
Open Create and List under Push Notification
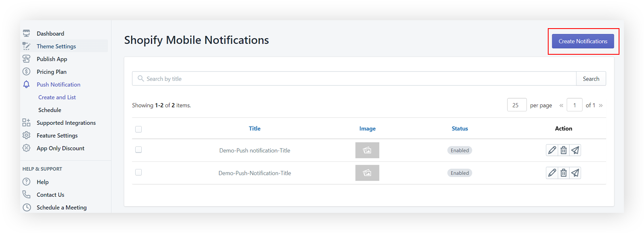(57, 97)
